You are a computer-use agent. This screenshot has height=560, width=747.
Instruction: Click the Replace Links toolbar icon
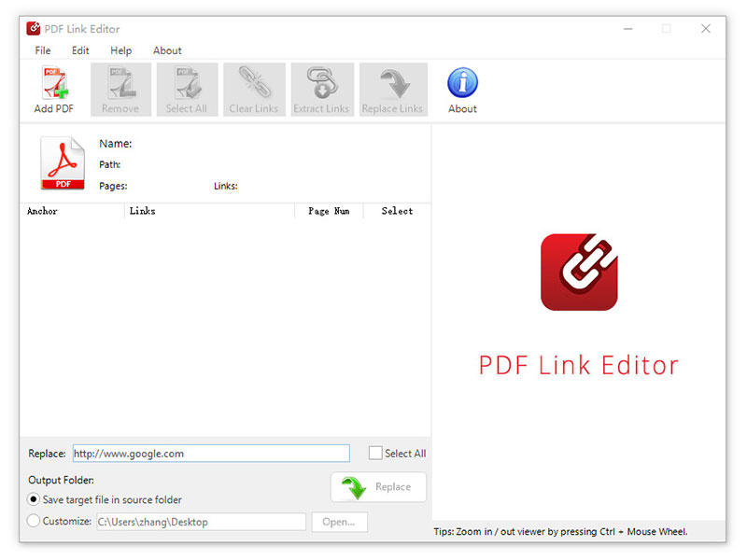pos(391,89)
